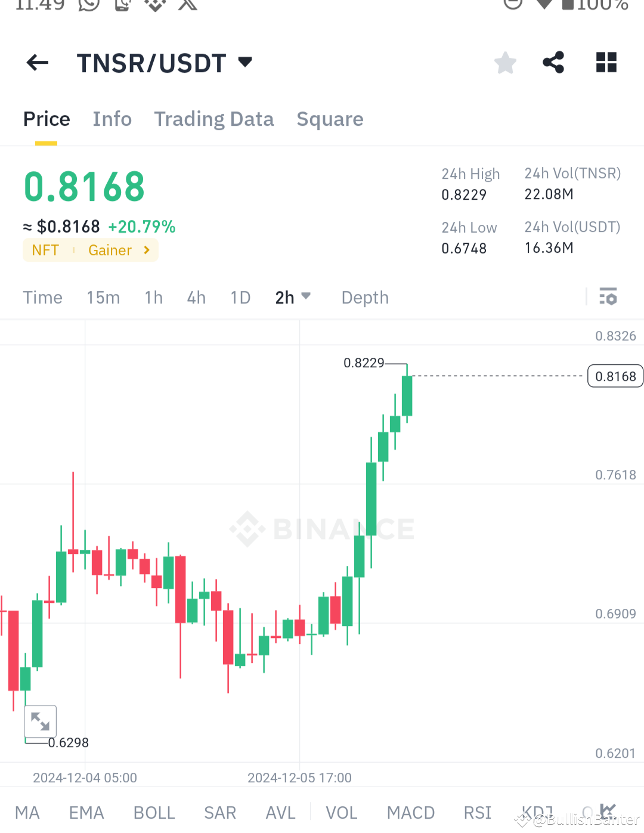This screenshot has height=833, width=644.
Task: Tap the share icon for TNSR/USDT
Action: (x=553, y=62)
